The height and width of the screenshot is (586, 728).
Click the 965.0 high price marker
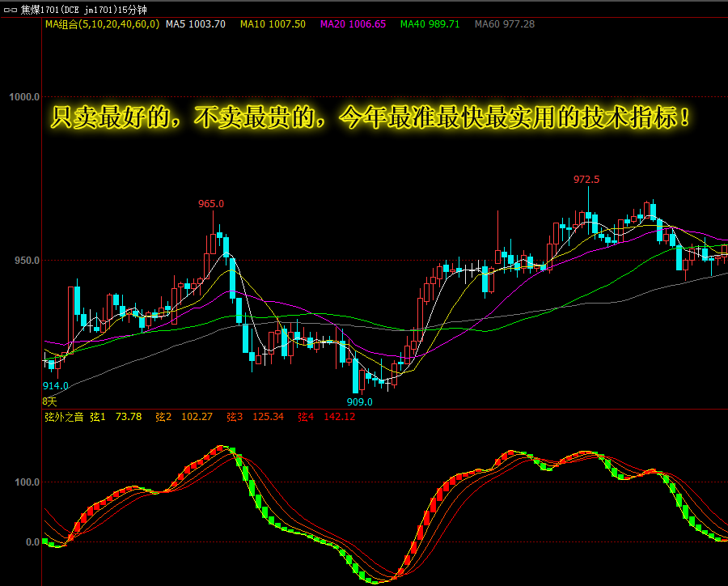tap(211, 204)
